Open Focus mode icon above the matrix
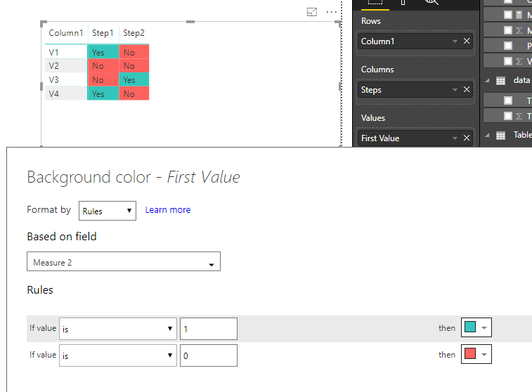 pyautogui.click(x=312, y=12)
